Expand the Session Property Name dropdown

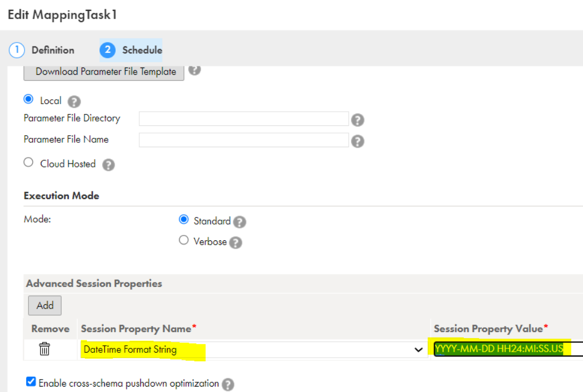pos(418,349)
